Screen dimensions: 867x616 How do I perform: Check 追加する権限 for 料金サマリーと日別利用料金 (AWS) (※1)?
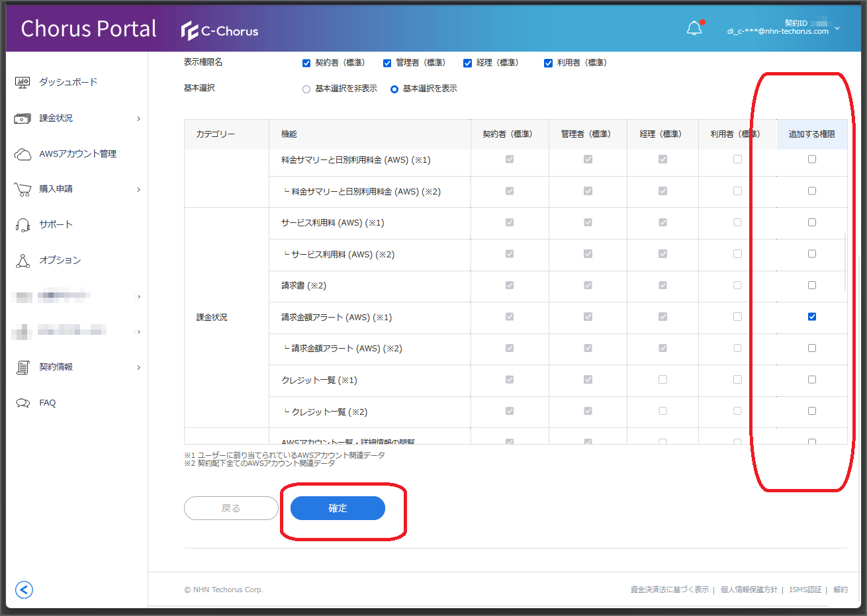[x=812, y=159]
